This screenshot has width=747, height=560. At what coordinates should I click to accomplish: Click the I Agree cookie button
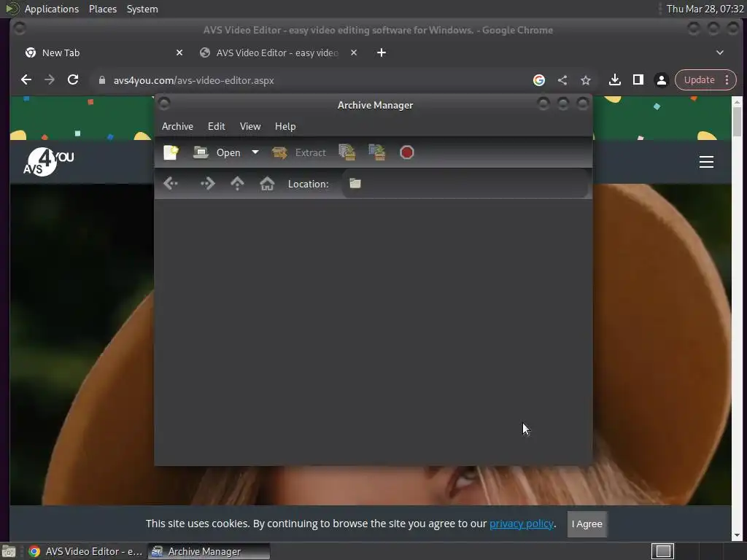click(x=587, y=524)
